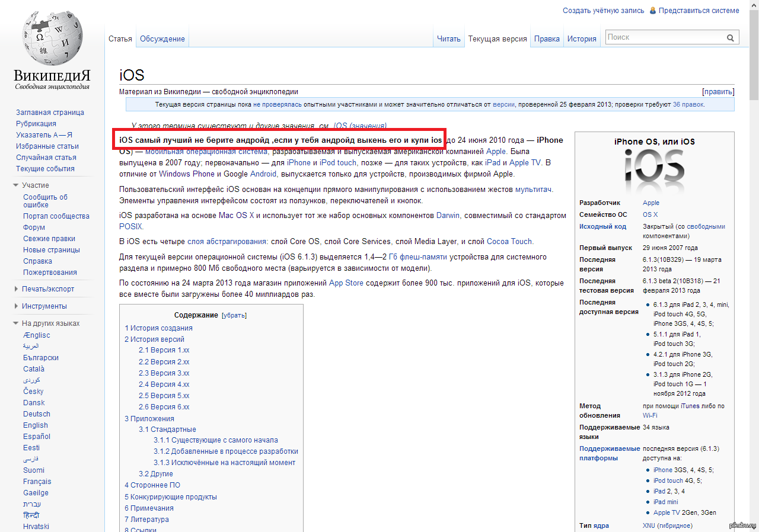
Task: Open the Обсуждение tab
Action: point(162,39)
